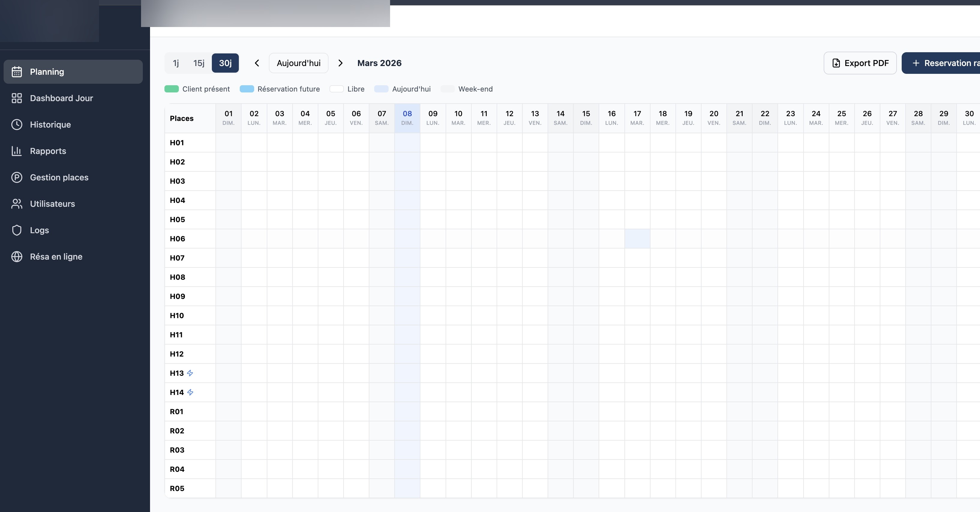Viewport: 980px width, 512px height.
Task: Click the Utilisateurs people icon
Action: [17, 204]
